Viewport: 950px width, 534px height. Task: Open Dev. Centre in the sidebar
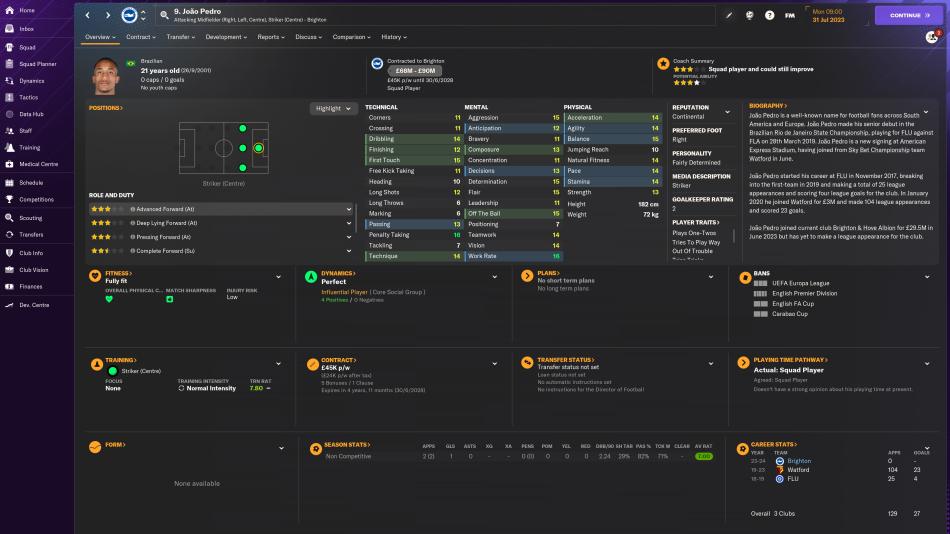[33, 305]
